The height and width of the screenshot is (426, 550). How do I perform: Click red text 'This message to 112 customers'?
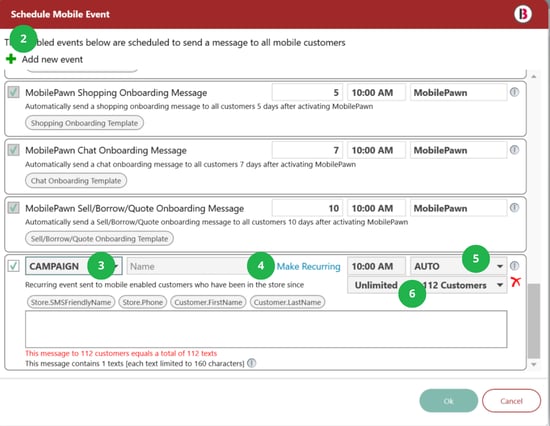pos(121,353)
